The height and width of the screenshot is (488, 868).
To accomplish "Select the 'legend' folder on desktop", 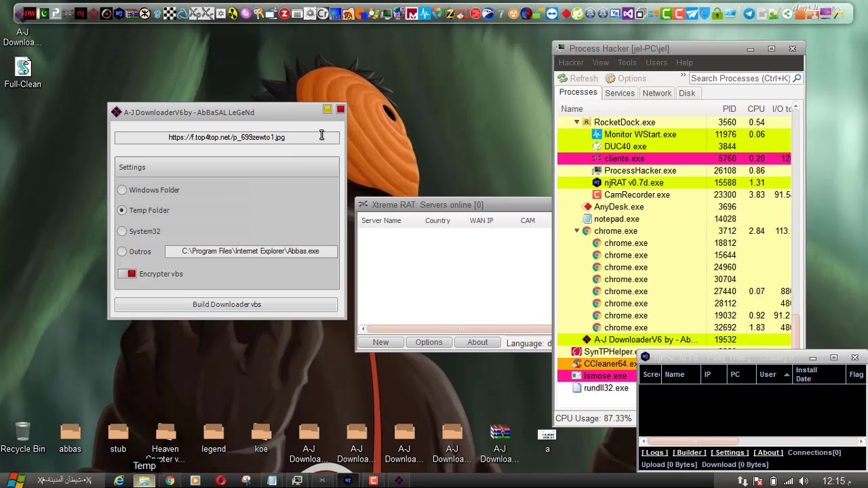I will (x=214, y=439).
